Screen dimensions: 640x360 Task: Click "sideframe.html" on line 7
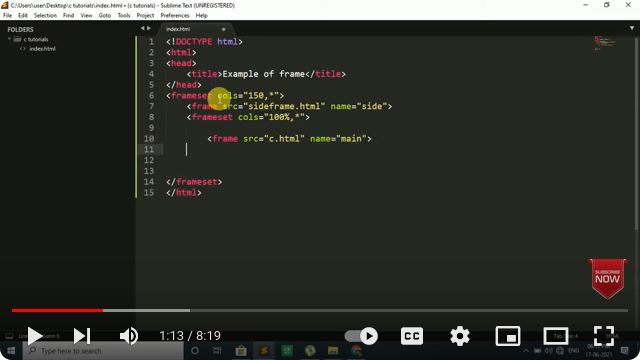pos(284,106)
